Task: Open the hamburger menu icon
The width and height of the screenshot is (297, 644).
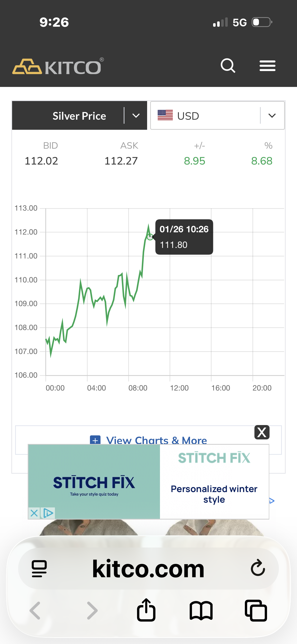Action: pyautogui.click(x=268, y=66)
